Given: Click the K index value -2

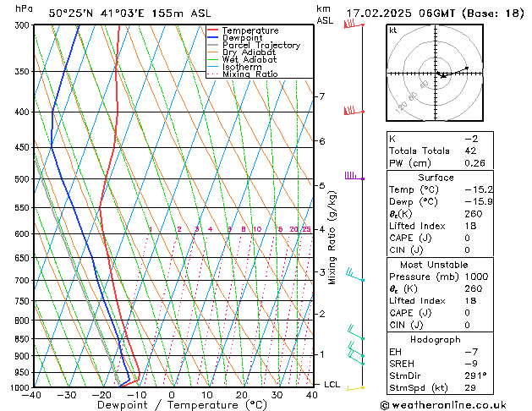Looking at the screenshot, I should coord(471,139).
